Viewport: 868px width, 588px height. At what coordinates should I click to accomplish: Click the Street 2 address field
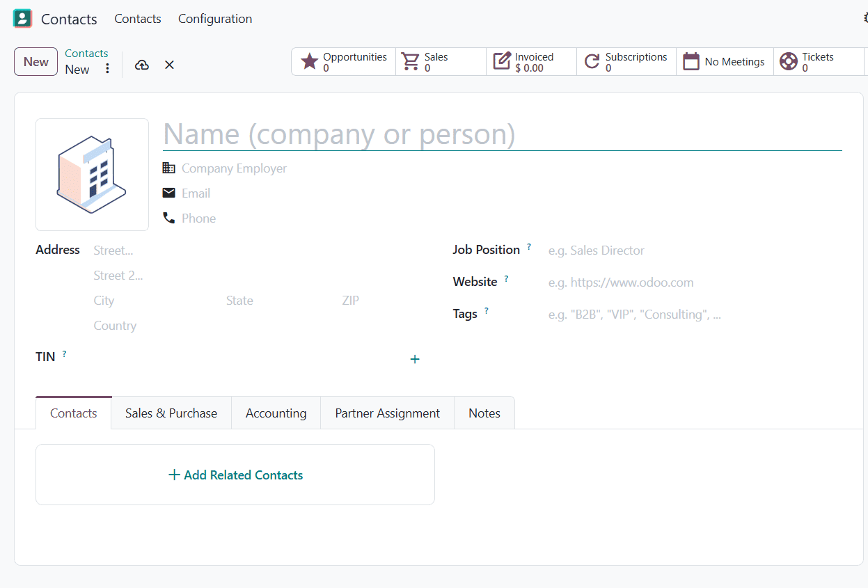pos(257,276)
